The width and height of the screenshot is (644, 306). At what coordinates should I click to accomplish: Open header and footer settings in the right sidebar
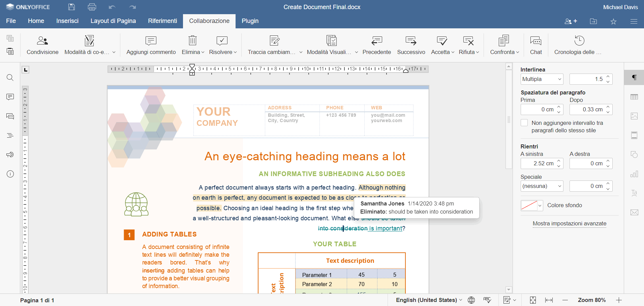[634, 135]
